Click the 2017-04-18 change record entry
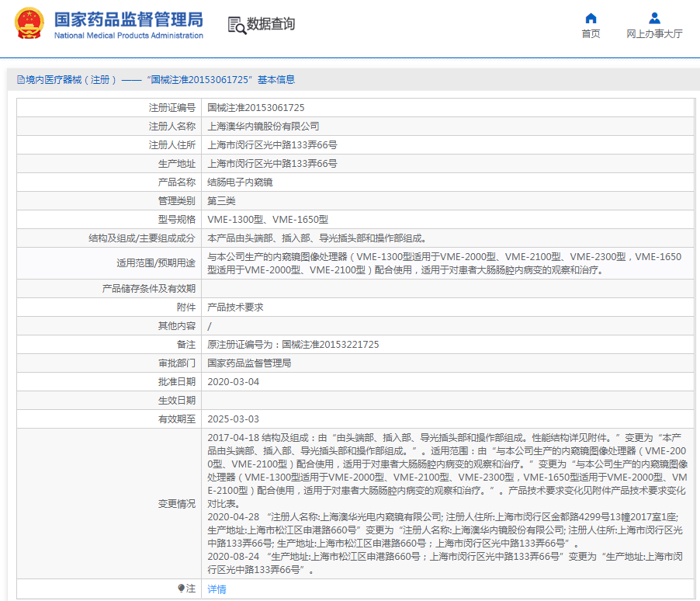700x601 pixels. pos(447,471)
